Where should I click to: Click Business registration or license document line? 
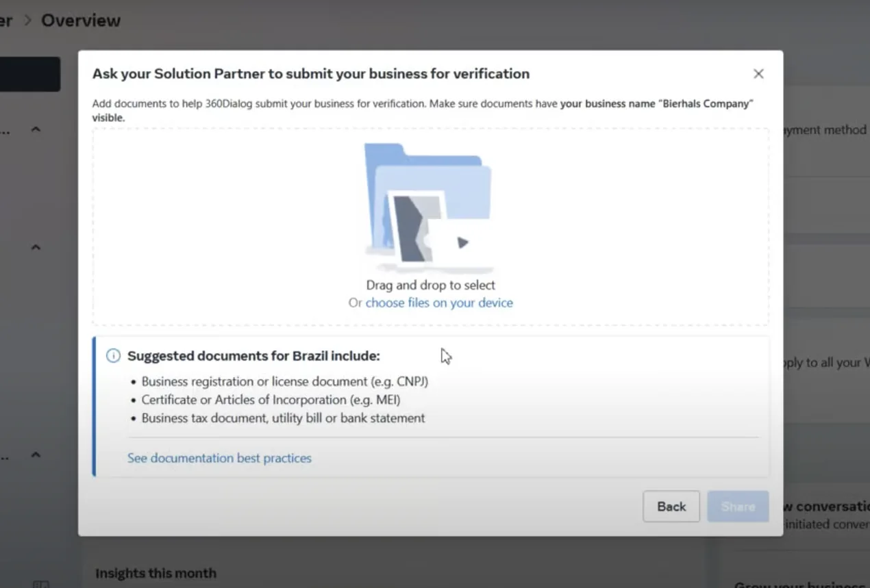[285, 381]
